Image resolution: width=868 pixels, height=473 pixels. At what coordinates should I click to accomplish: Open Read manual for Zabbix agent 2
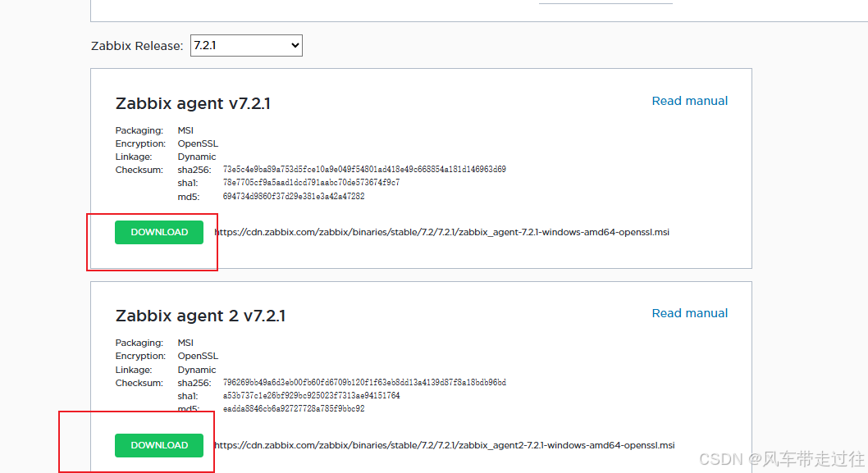point(689,313)
